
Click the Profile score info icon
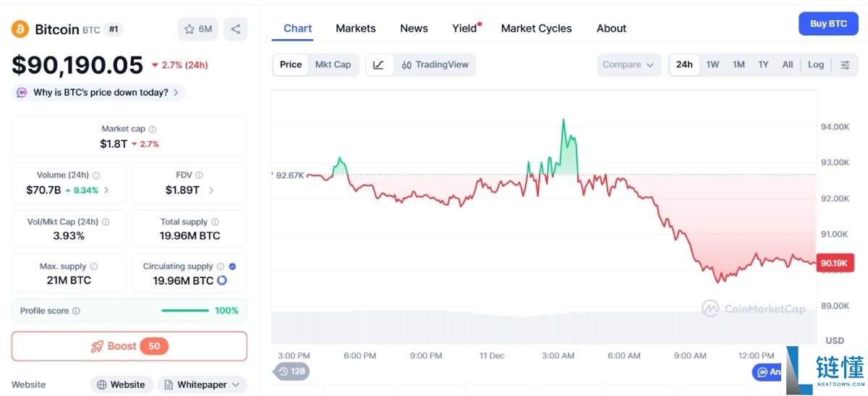(x=77, y=311)
